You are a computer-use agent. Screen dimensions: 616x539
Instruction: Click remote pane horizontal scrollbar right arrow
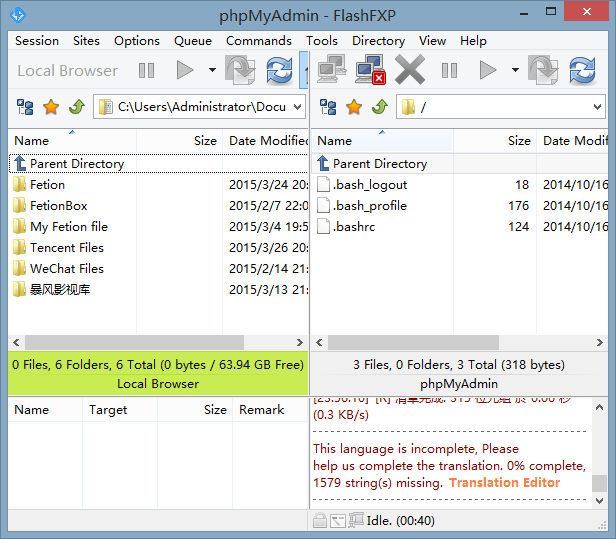[600, 343]
